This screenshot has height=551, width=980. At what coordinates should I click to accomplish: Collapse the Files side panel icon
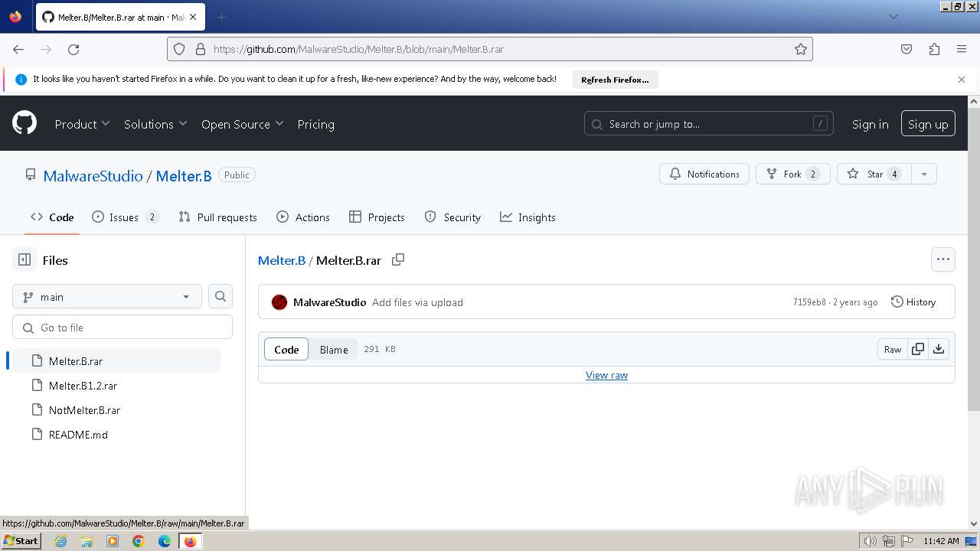tap(24, 260)
